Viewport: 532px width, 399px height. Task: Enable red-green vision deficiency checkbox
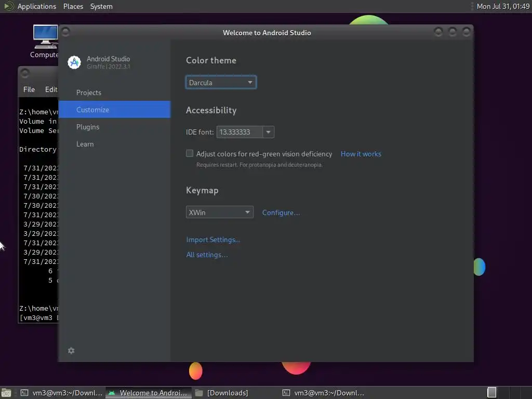190,153
